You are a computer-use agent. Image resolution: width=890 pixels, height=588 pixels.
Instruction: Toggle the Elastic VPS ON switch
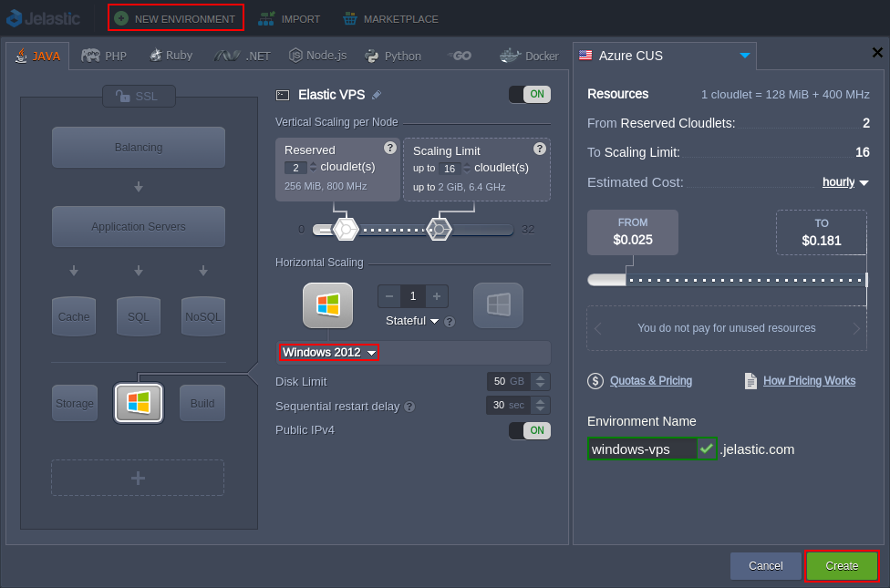tap(530, 94)
